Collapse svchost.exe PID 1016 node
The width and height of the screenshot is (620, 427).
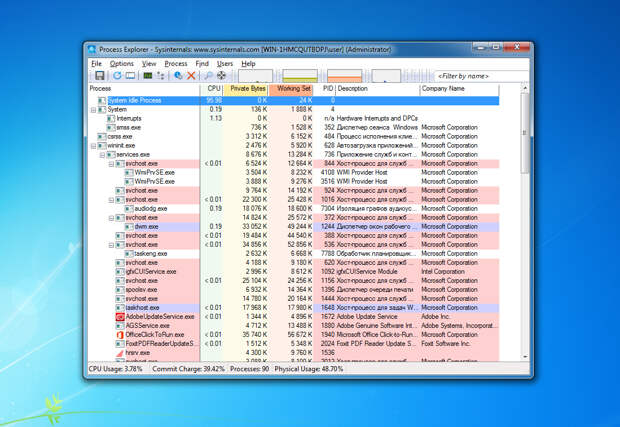click(x=112, y=200)
